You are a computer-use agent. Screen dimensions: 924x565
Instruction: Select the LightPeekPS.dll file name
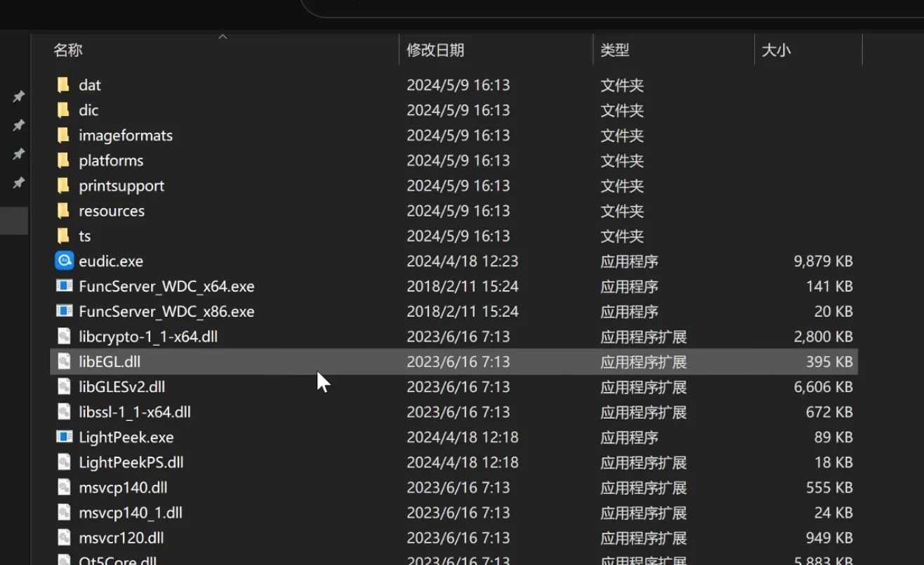click(x=131, y=462)
